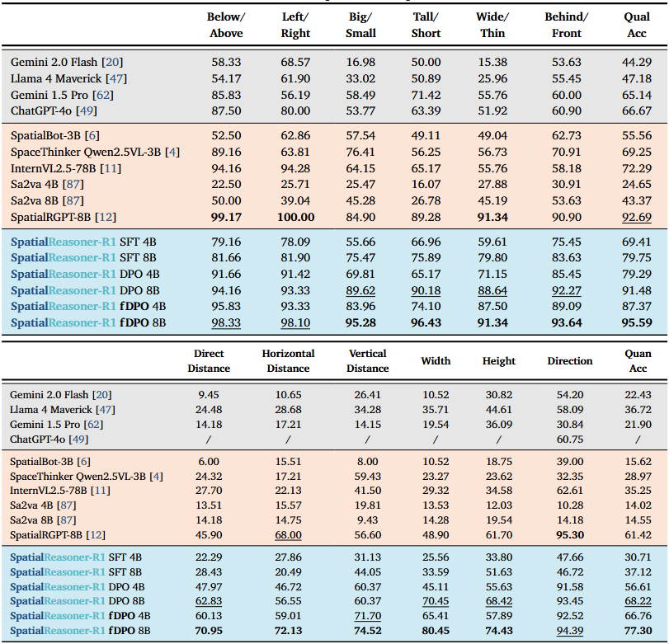Click the "Direct Distance" column header

pos(209,361)
